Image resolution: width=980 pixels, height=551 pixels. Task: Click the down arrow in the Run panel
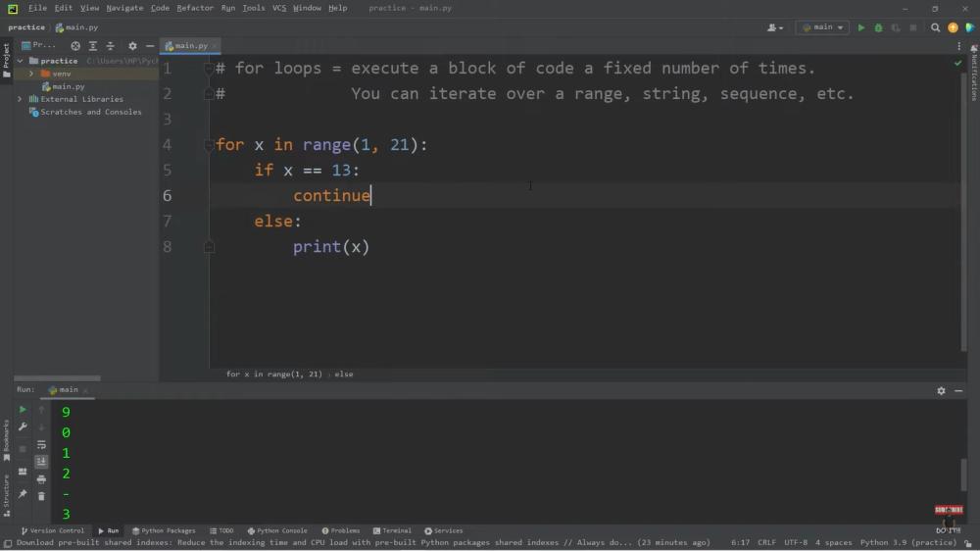coord(41,426)
